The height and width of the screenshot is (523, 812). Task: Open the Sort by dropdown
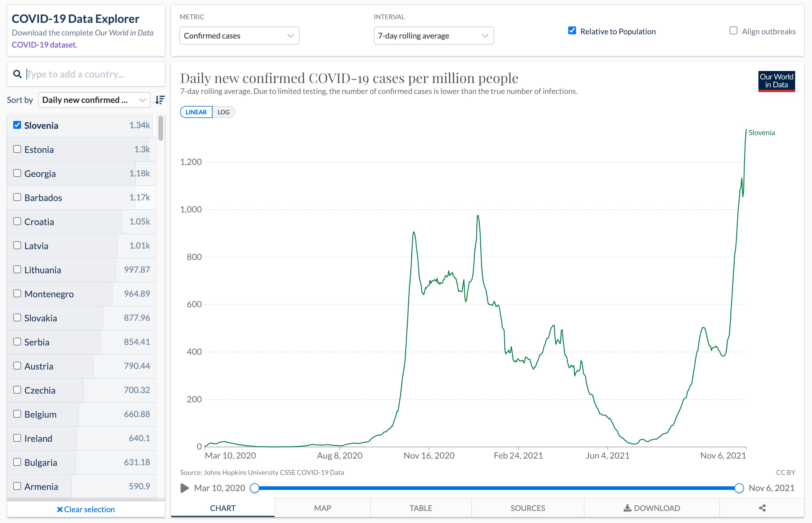tap(94, 100)
